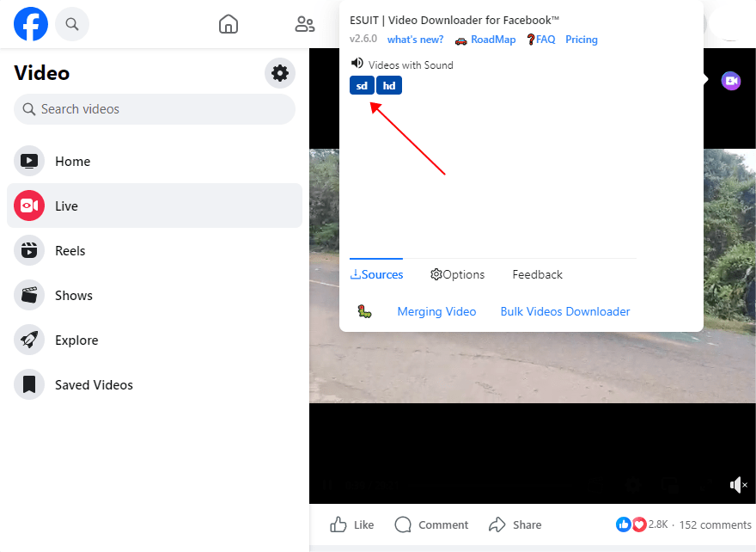Open Video settings gear icon
The image size is (756, 552).
tap(280, 73)
